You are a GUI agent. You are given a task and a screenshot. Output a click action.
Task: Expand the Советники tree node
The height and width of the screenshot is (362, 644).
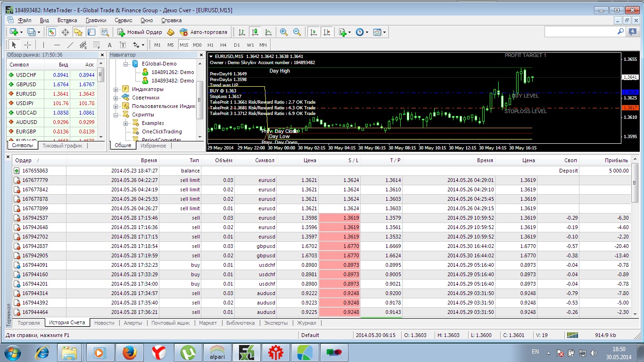pyautogui.click(x=116, y=98)
